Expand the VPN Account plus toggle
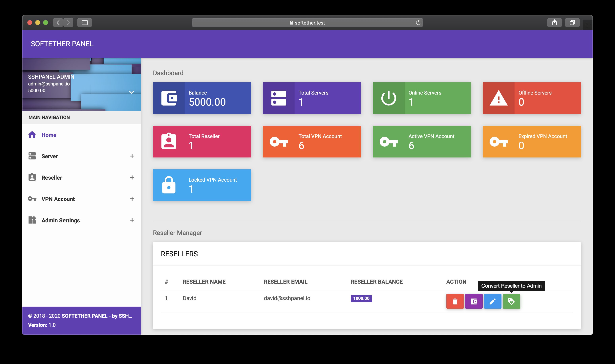The image size is (615, 364). [132, 199]
